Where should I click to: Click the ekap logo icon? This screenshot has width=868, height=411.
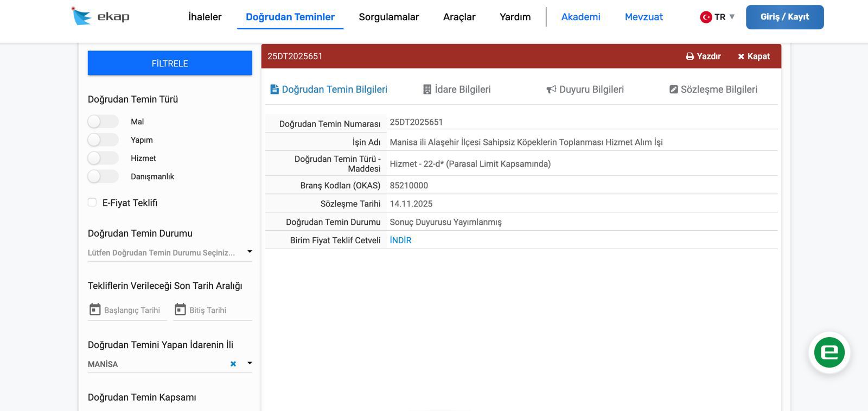(x=81, y=16)
